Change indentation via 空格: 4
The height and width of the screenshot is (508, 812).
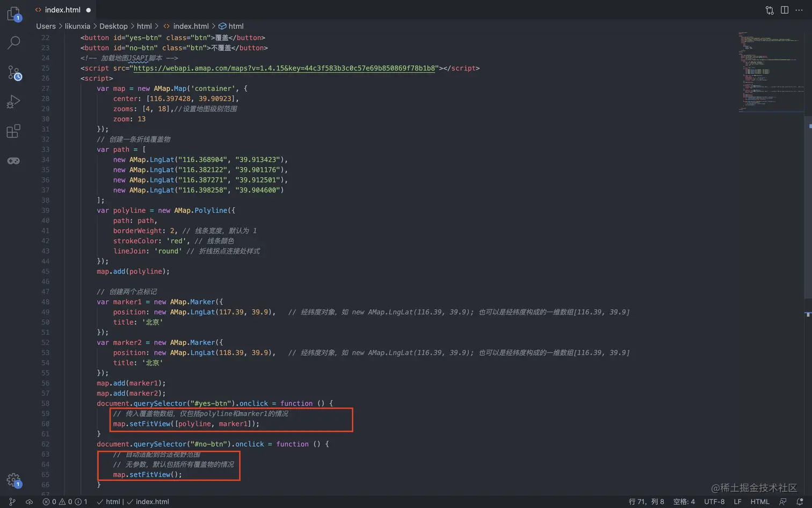coord(684,502)
